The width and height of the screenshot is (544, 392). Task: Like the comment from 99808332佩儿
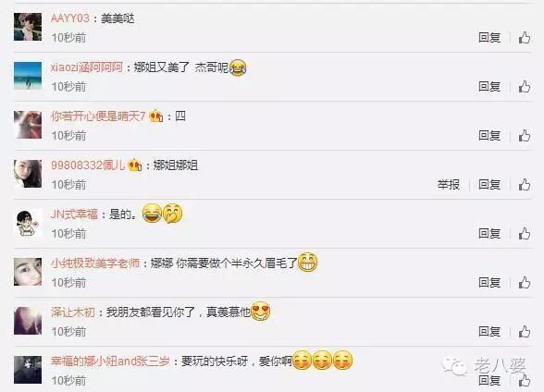pyautogui.click(x=525, y=185)
